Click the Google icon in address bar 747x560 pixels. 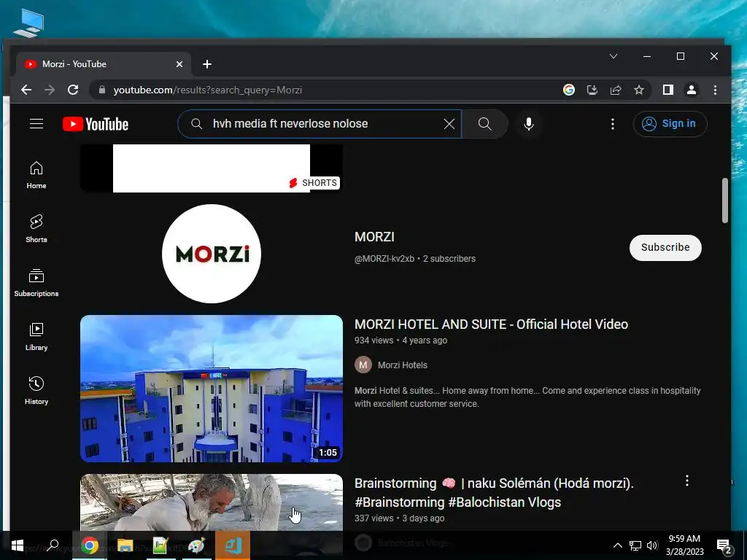pyautogui.click(x=569, y=90)
